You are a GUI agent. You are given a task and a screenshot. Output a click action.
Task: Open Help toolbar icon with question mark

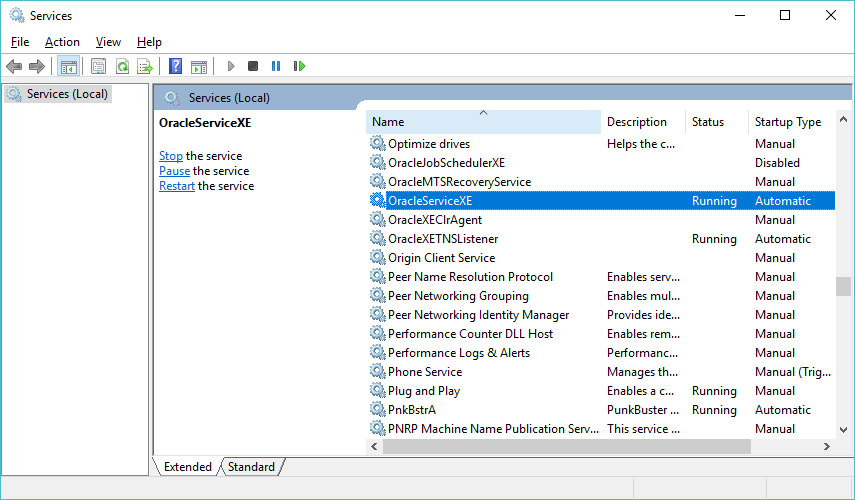pos(175,67)
